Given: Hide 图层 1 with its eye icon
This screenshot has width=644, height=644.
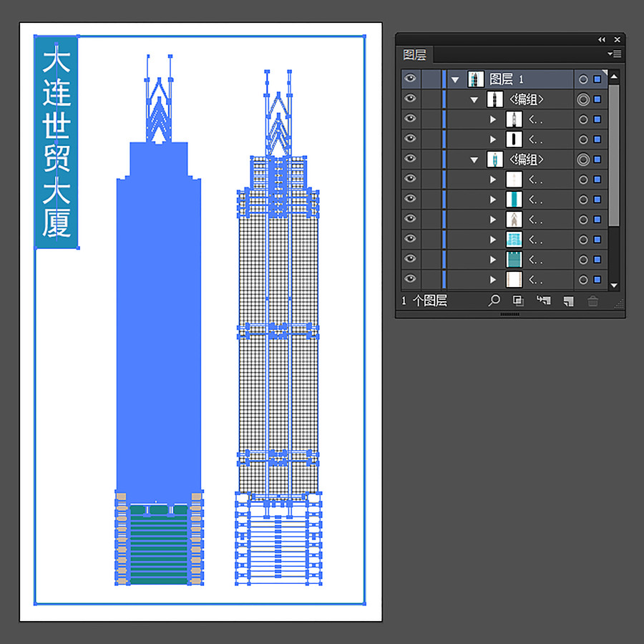Looking at the screenshot, I should 410,79.
